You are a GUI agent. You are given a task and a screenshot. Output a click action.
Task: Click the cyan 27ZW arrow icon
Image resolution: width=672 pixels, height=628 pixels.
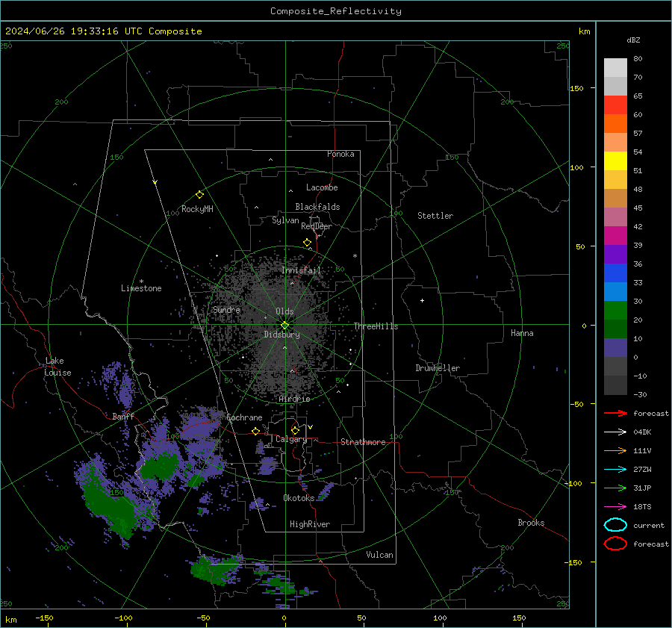615,470
